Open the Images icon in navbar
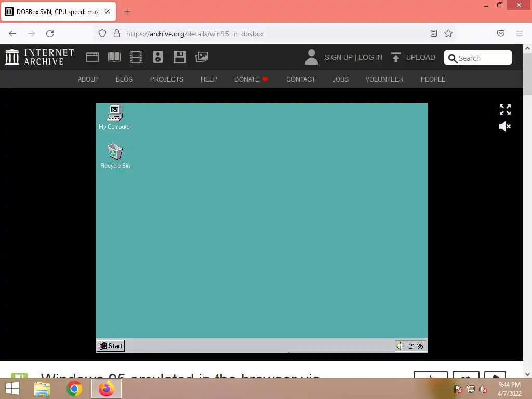The height and width of the screenshot is (399, 532). pyautogui.click(x=202, y=57)
